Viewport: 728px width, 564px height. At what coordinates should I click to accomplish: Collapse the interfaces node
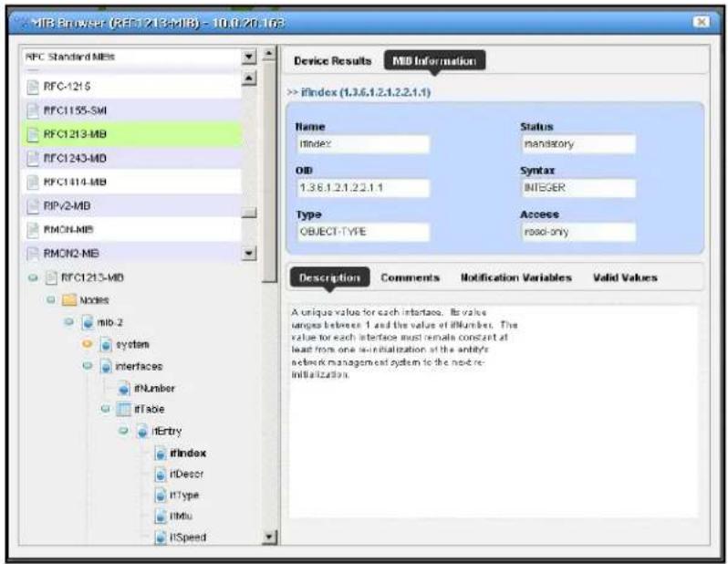[x=87, y=366]
